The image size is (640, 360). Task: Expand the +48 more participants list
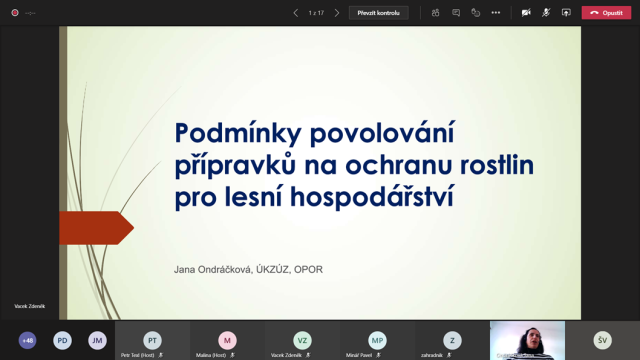[27, 340]
